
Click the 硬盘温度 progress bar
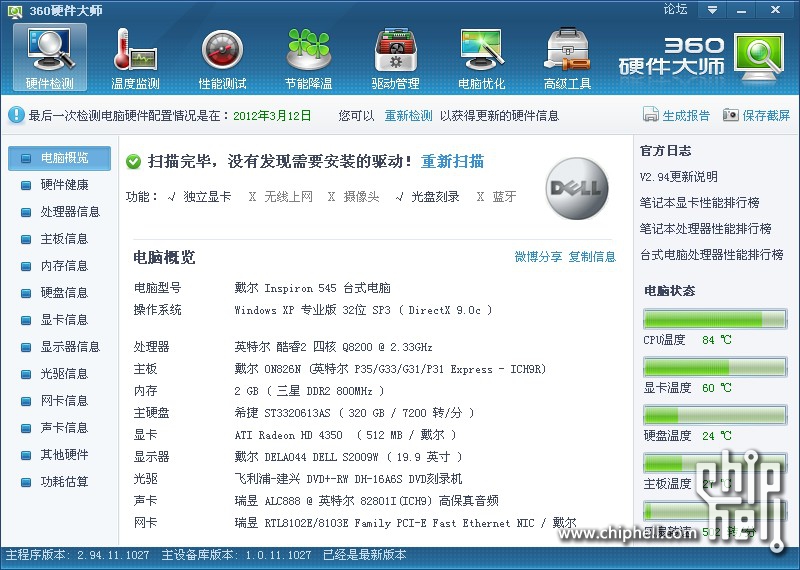pyautogui.click(x=715, y=415)
